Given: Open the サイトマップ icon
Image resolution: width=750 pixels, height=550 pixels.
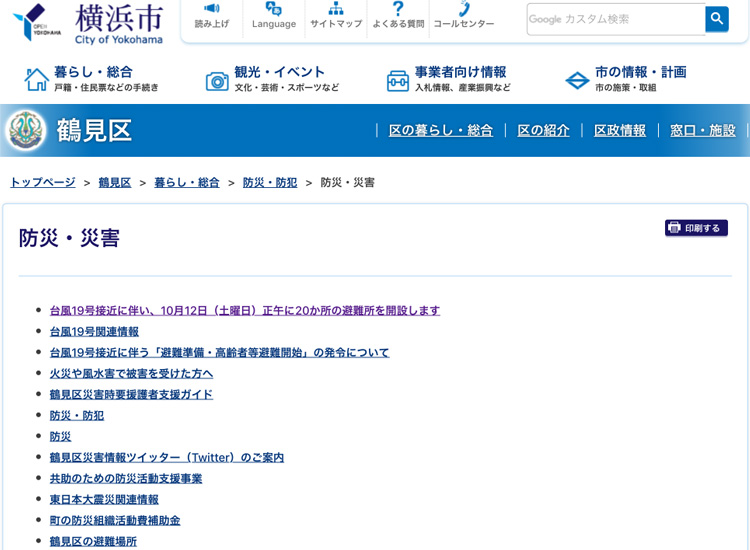Looking at the screenshot, I should (x=336, y=9).
